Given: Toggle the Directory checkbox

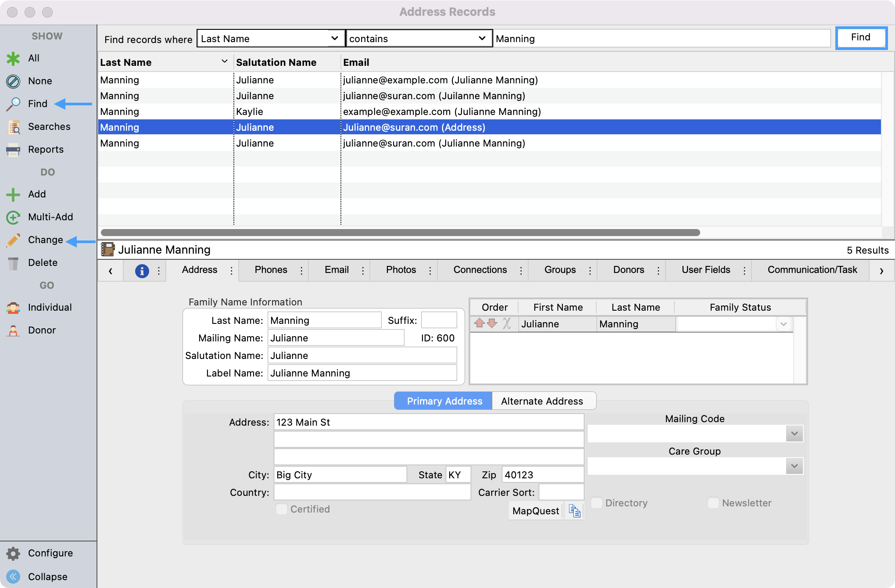Looking at the screenshot, I should pyautogui.click(x=597, y=503).
